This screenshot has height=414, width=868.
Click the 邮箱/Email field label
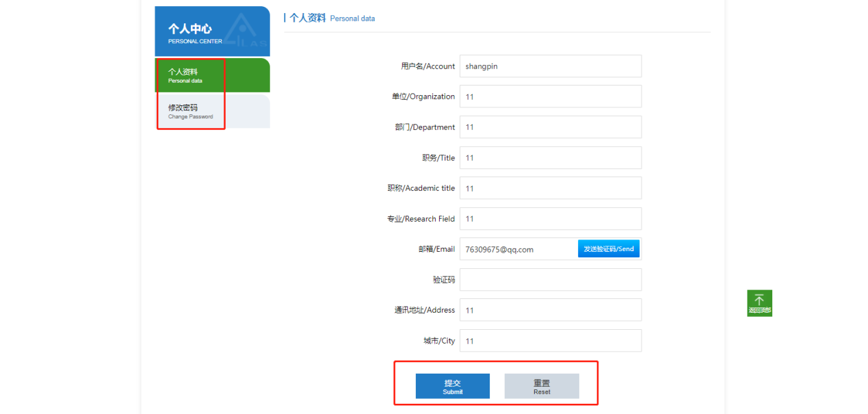pos(436,250)
